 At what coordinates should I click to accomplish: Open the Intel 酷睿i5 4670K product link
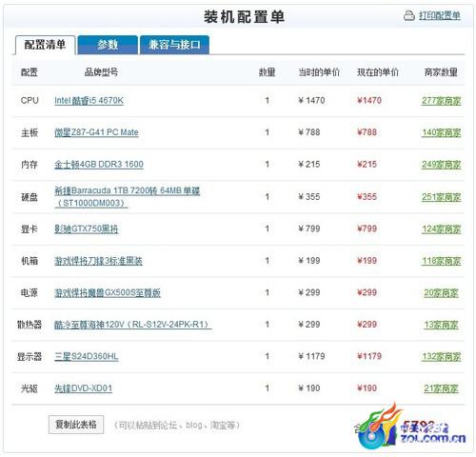89,101
